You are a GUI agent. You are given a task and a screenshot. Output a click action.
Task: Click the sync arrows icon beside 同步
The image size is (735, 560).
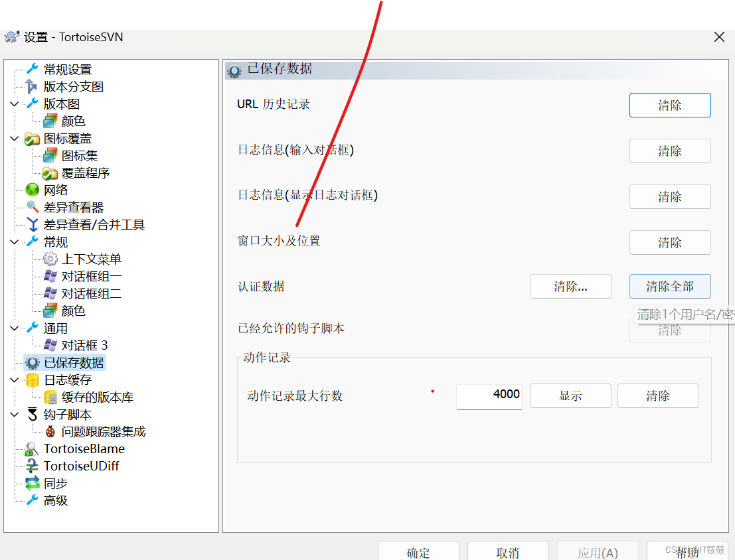point(33,483)
